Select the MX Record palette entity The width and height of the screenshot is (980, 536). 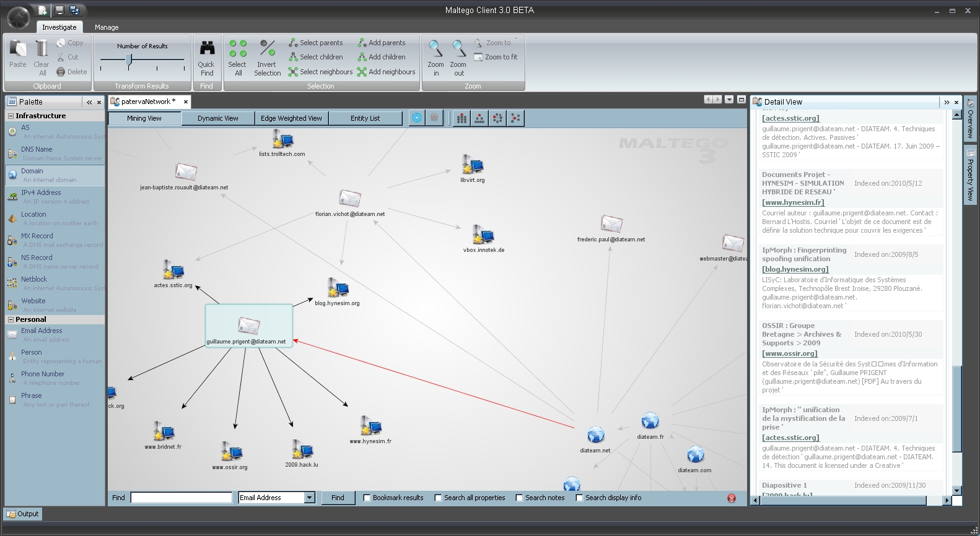[x=55, y=240]
